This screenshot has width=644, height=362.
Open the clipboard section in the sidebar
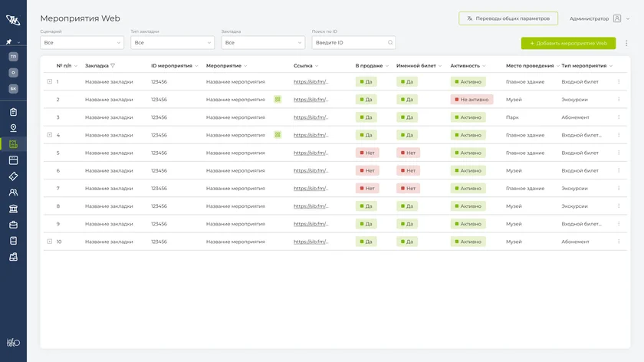pyautogui.click(x=13, y=112)
